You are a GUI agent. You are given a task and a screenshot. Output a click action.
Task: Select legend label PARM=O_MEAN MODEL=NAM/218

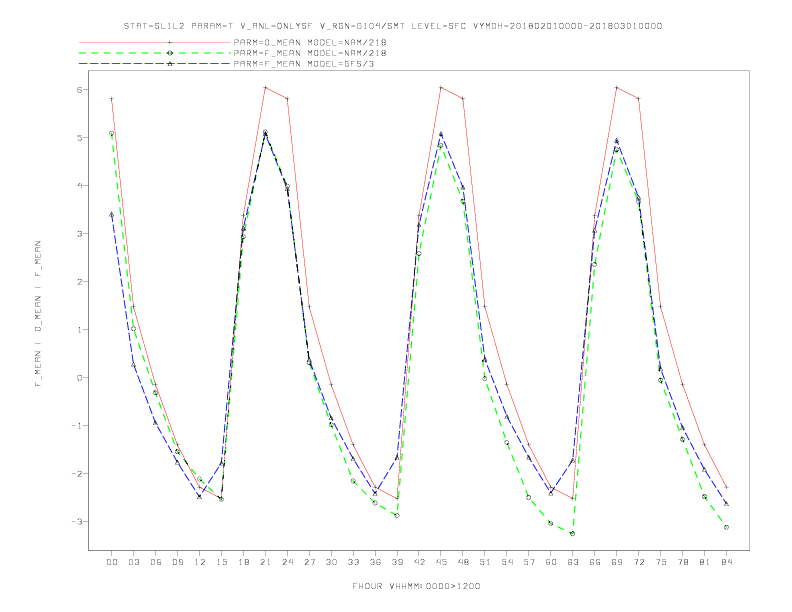310,42
